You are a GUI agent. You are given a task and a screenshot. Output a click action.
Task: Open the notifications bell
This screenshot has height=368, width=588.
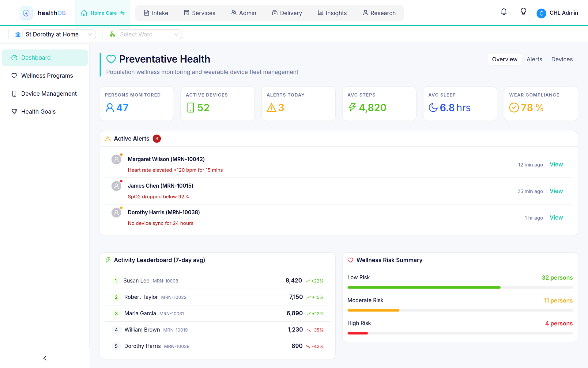pos(504,12)
